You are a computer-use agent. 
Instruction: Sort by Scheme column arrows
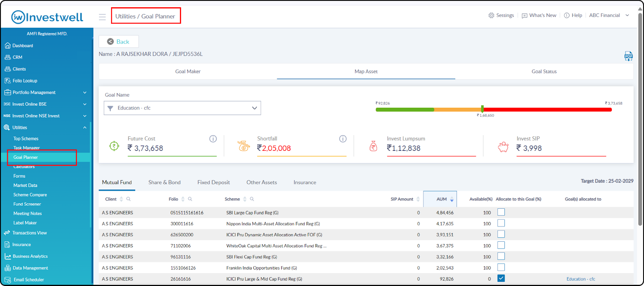coord(245,199)
